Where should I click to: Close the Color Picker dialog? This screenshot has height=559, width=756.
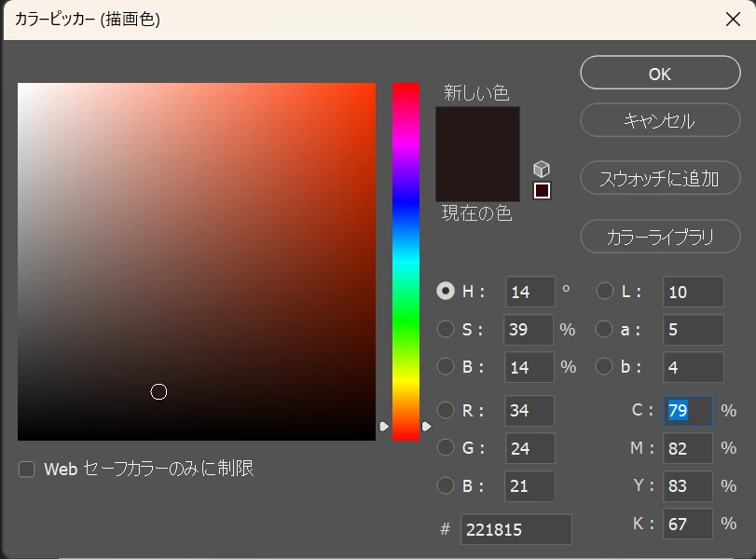[733, 20]
